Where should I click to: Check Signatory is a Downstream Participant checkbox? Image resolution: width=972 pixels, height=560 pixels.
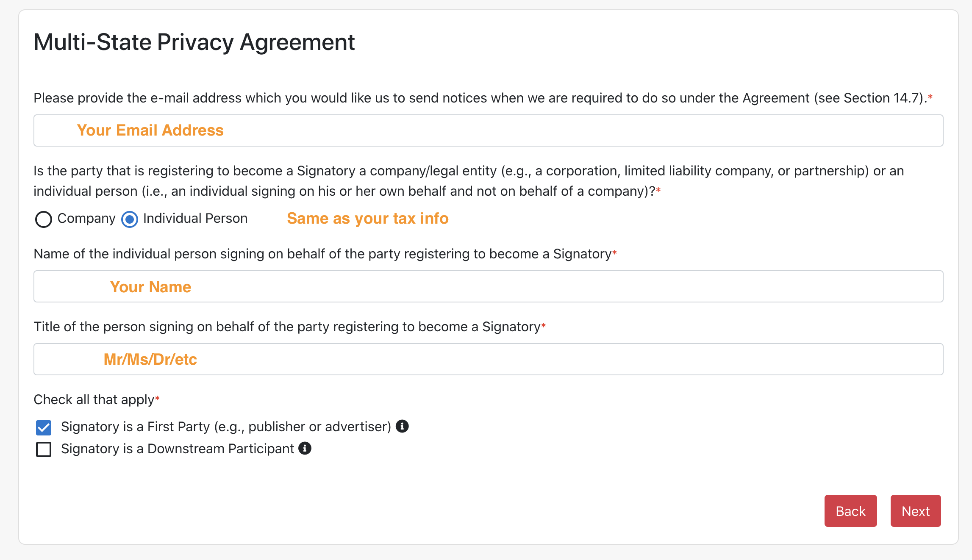pos(44,449)
